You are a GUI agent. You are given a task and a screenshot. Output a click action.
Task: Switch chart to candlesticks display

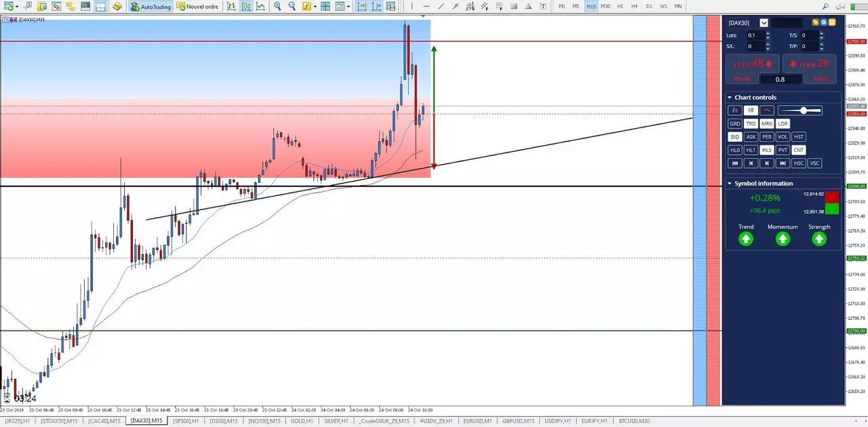(245, 6)
